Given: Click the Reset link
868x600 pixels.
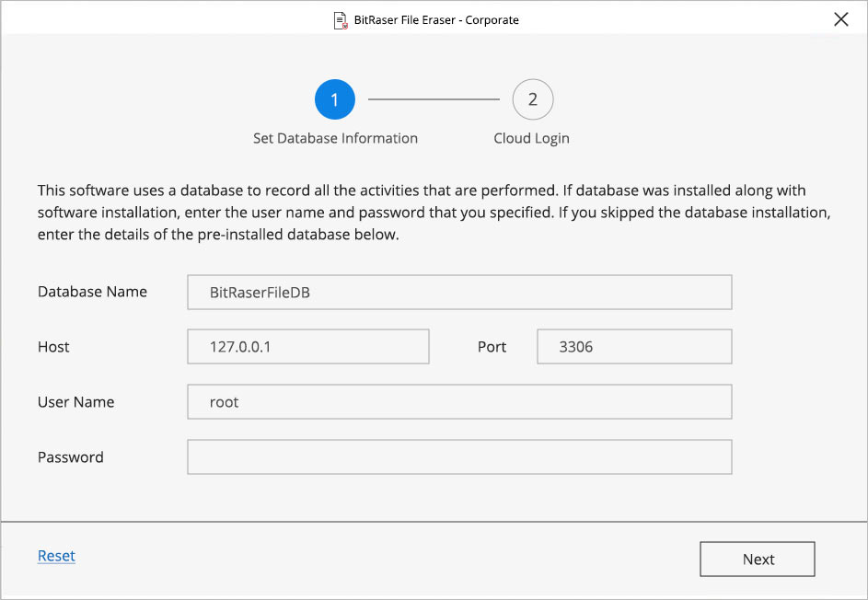Looking at the screenshot, I should pos(56,556).
